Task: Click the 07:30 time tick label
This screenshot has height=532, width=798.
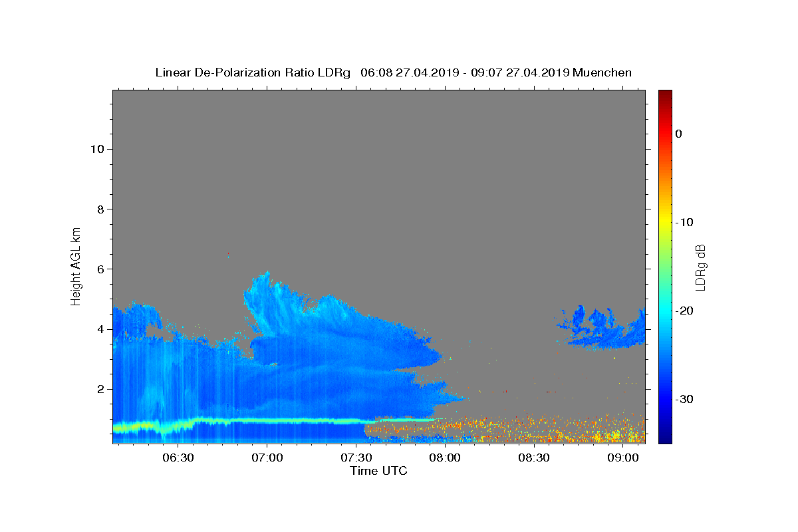Action: pos(356,458)
